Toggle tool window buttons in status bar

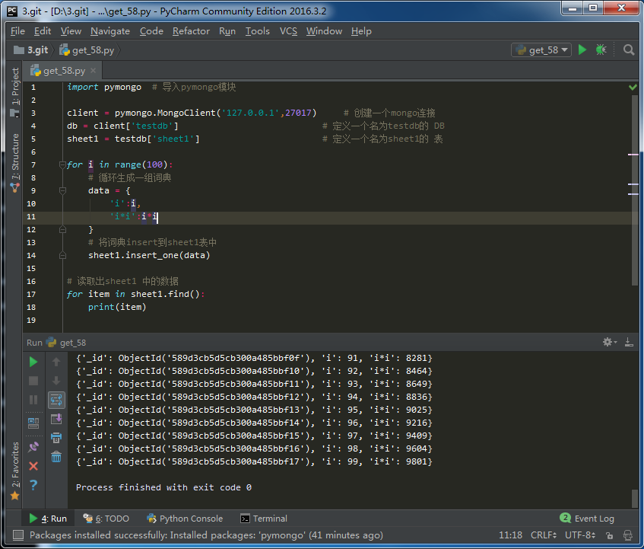[x=18, y=535]
